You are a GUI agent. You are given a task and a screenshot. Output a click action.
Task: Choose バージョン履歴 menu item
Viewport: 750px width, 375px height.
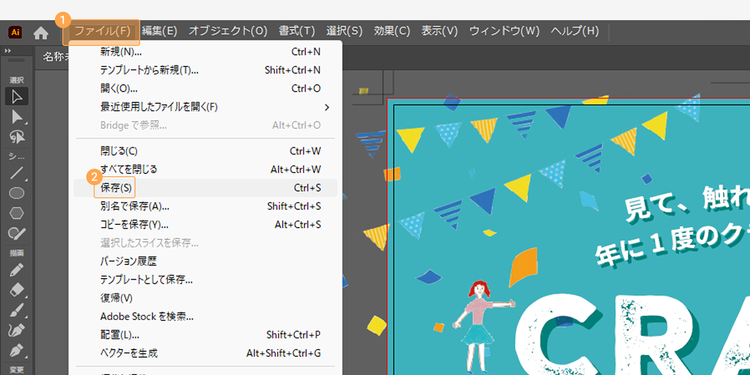pyautogui.click(x=206, y=261)
